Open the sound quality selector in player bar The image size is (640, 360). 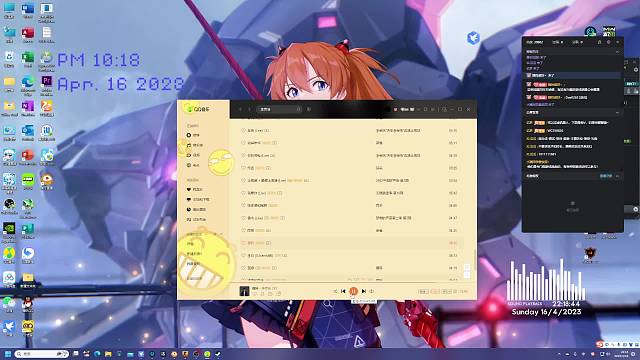coord(424,291)
